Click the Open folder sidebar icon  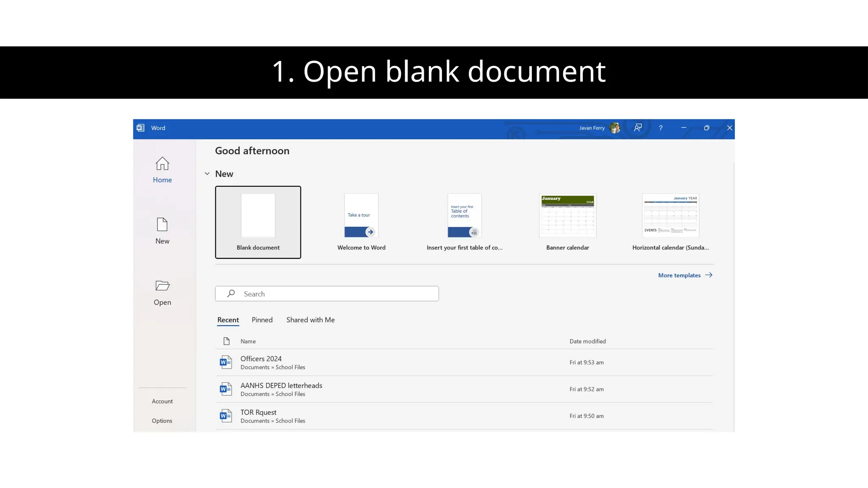click(162, 286)
